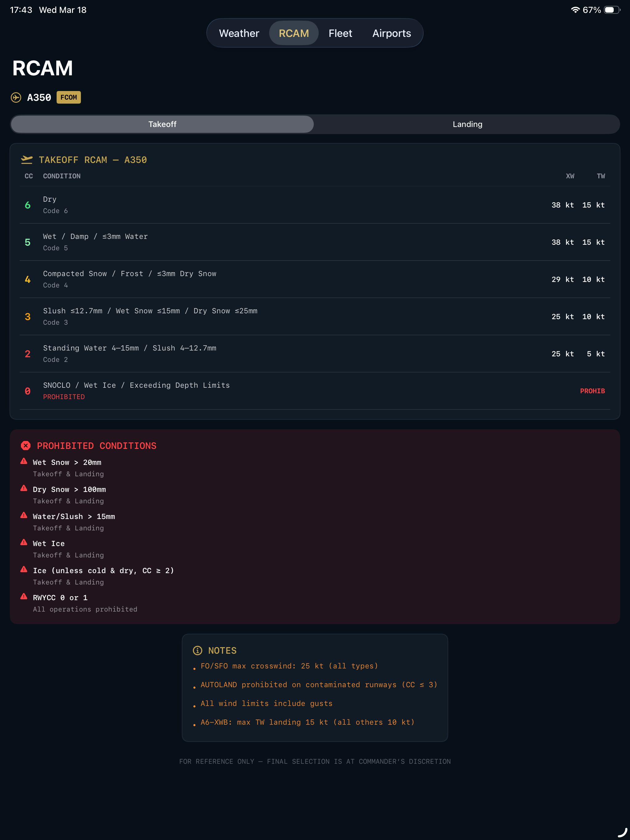Screen dimensions: 630x840
Task: Click the FOR REFERENCE ONLY disclaimer
Action: click(x=315, y=761)
